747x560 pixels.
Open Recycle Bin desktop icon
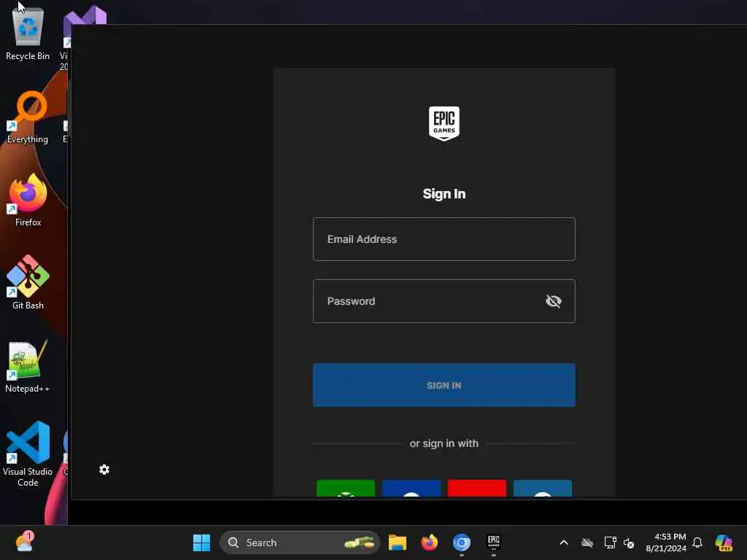[x=28, y=34]
